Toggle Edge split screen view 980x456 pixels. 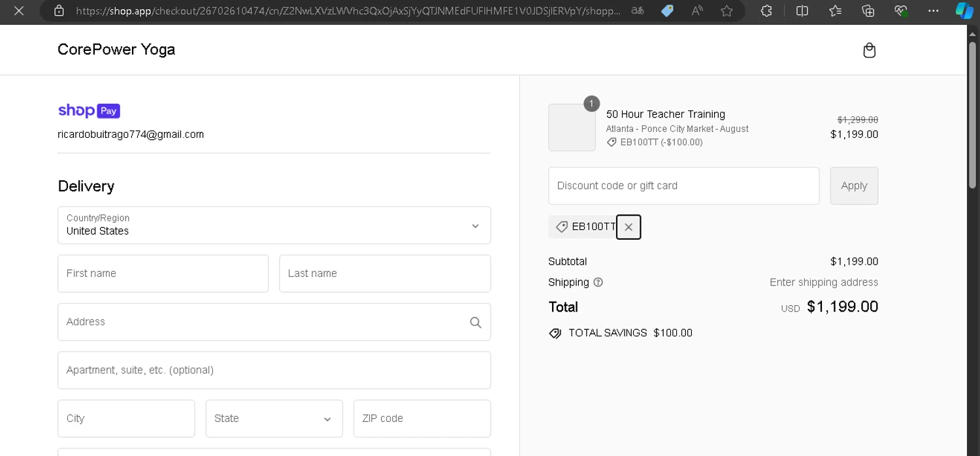click(x=802, y=11)
